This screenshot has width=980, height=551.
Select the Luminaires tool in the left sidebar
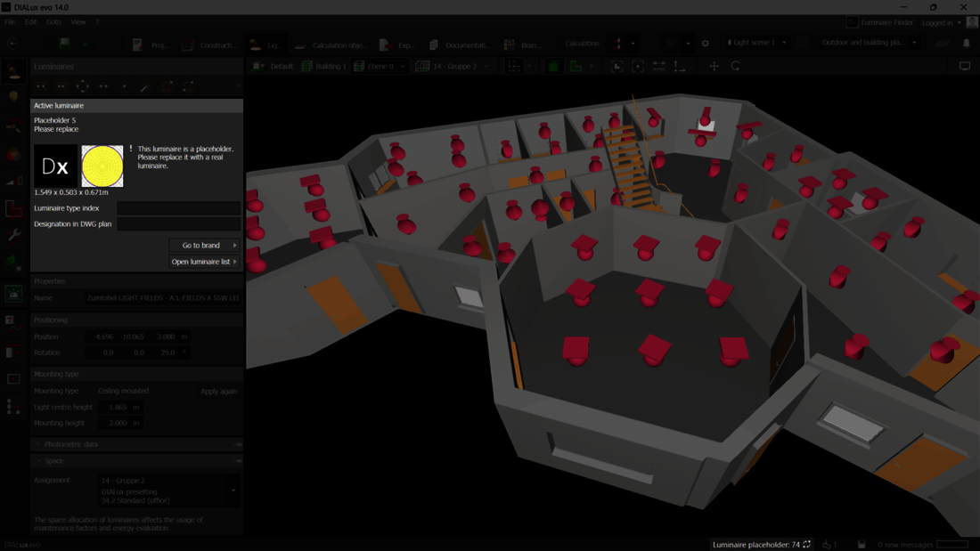(13, 71)
